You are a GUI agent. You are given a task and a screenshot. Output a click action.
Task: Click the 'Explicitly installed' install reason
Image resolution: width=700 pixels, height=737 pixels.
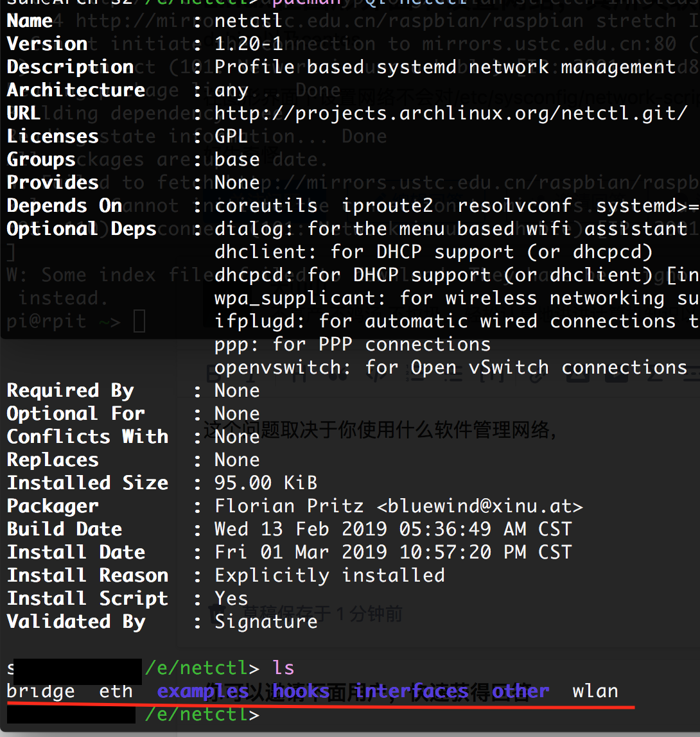tap(329, 575)
